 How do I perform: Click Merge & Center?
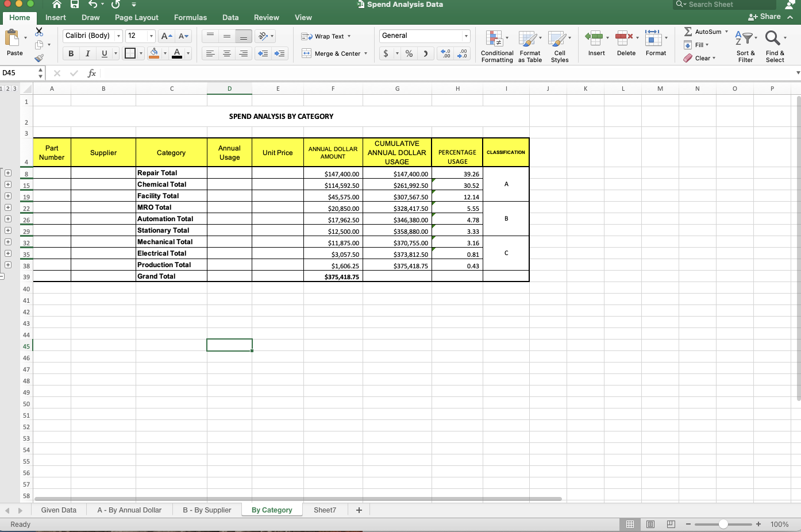(x=332, y=53)
